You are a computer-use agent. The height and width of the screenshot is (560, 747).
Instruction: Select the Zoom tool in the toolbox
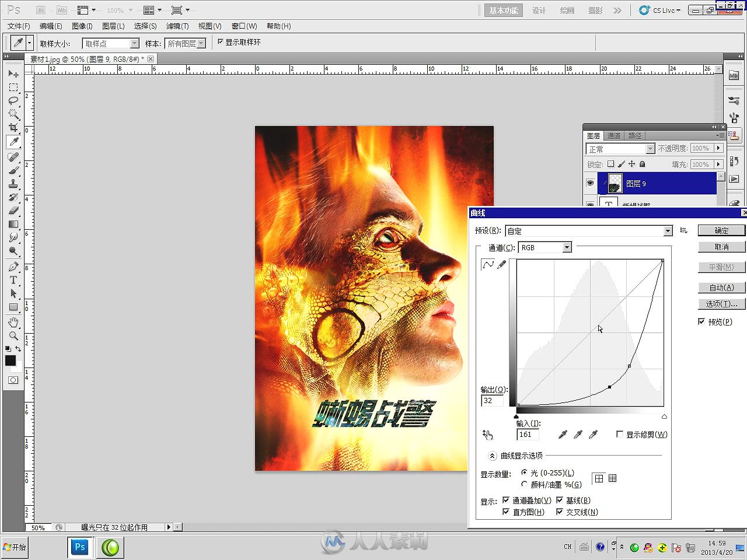tap(13, 335)
